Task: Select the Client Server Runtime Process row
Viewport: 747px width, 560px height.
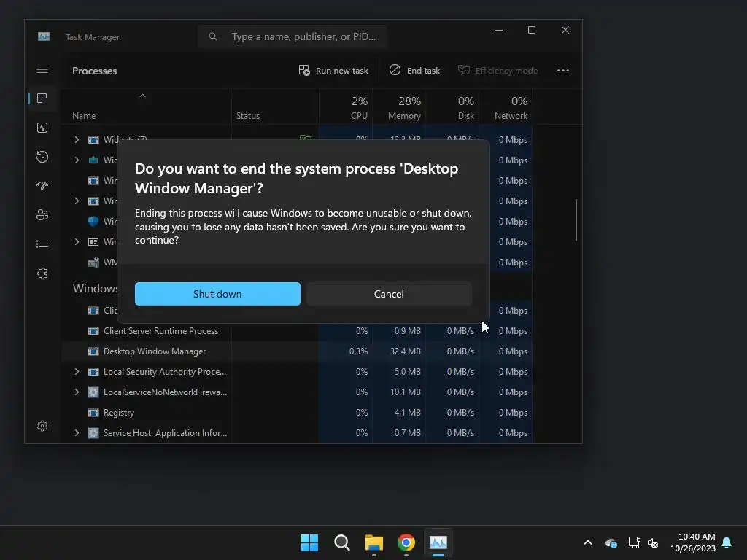Action: point(297,331)
